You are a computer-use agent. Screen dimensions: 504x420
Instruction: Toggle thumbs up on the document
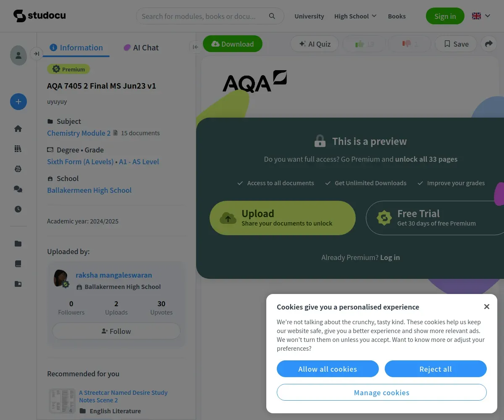[364, 44]
